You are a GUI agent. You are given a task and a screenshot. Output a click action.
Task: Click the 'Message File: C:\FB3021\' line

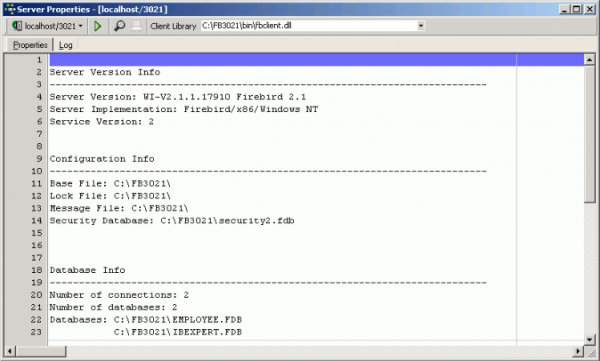coord(119,208)
